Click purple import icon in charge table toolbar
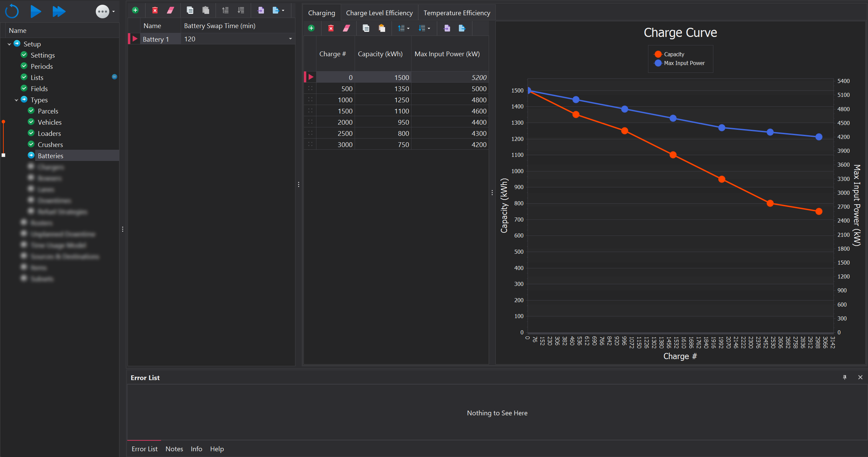This screenshot has width=868, height=457. [x=447, y=28]
